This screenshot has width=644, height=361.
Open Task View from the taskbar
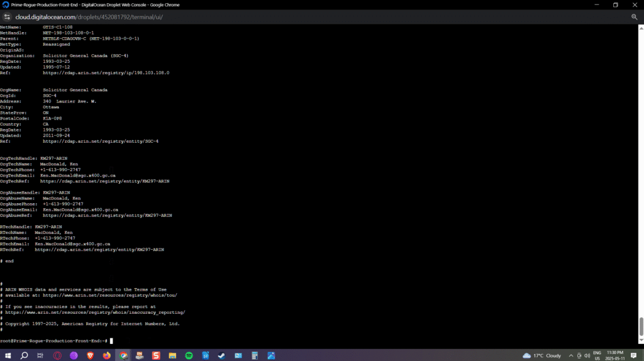click(40, 355)
